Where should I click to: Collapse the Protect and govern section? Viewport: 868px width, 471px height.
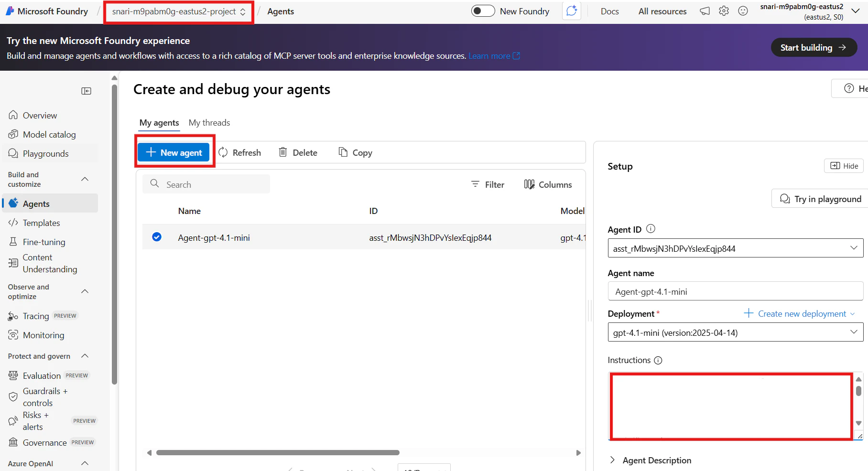[x=85, y=356]
